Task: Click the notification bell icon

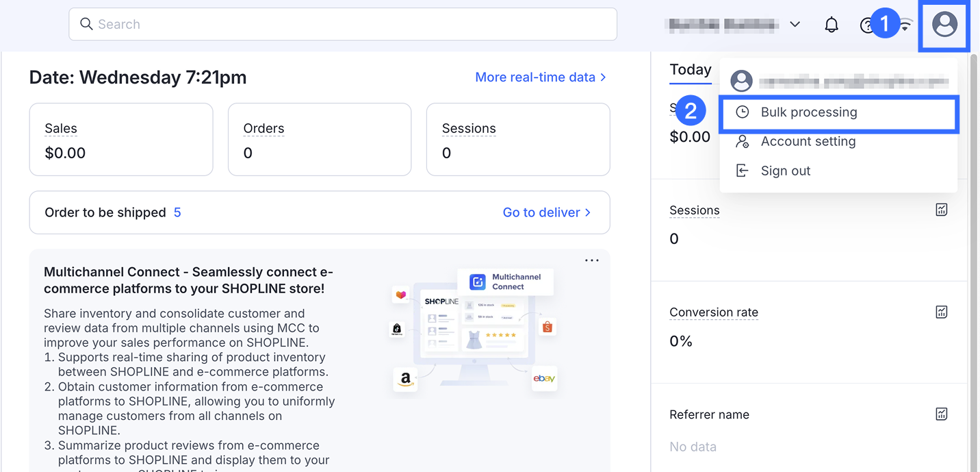Action: coord(831,25)
